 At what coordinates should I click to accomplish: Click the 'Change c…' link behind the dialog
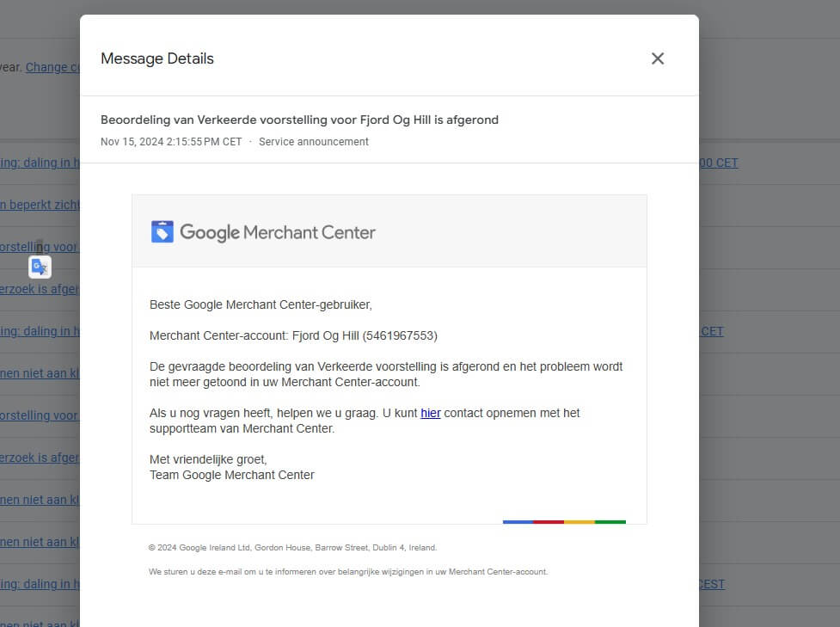53,68
